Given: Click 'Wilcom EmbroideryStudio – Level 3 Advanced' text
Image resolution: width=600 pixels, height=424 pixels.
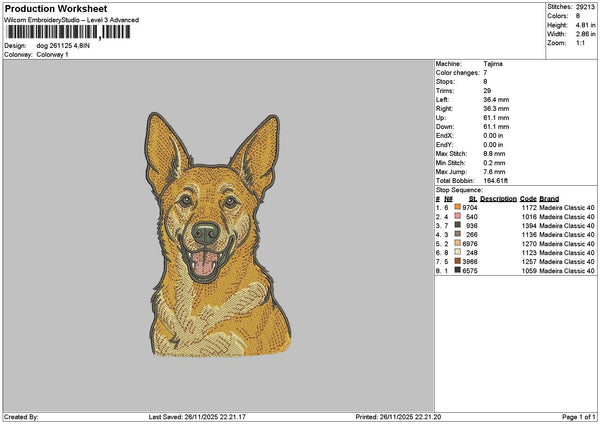Looking at the screenshot, I should (72, 20).
